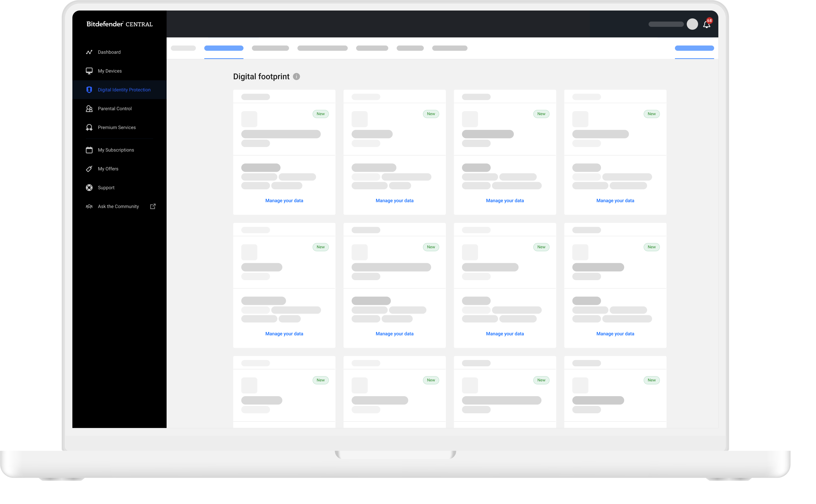Select the highlighted blue active tab
Image resolution: width=816 pixels, height=504 pixels.
[224, 48]
